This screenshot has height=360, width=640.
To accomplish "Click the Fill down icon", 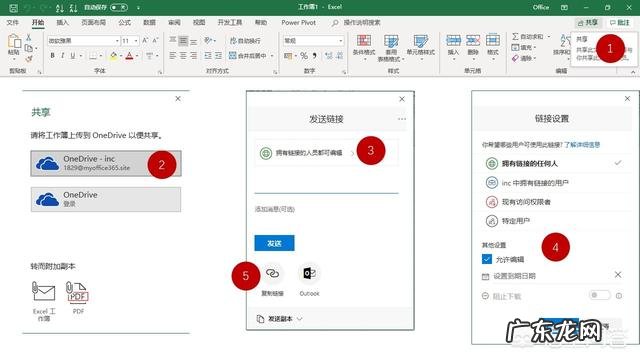I will (516, 48).
